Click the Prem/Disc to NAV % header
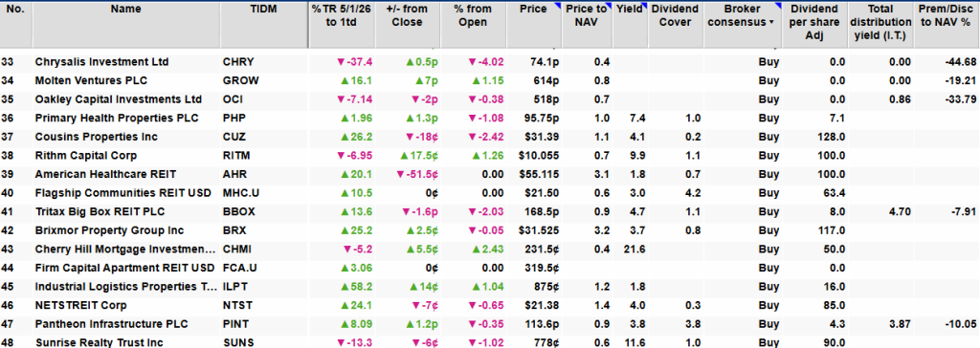Image resolution: width=980 pixels, height=348 pixels. (x=947, y=24)
